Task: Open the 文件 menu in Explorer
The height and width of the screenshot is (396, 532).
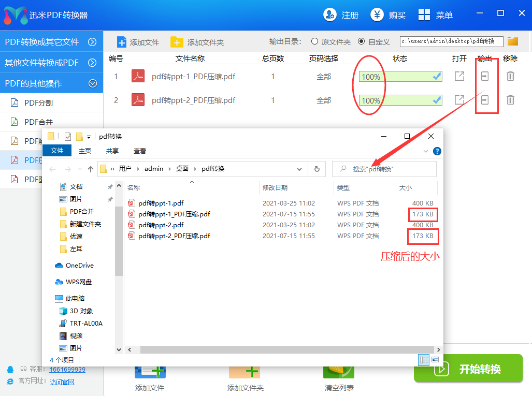Action: pos(57,151)
